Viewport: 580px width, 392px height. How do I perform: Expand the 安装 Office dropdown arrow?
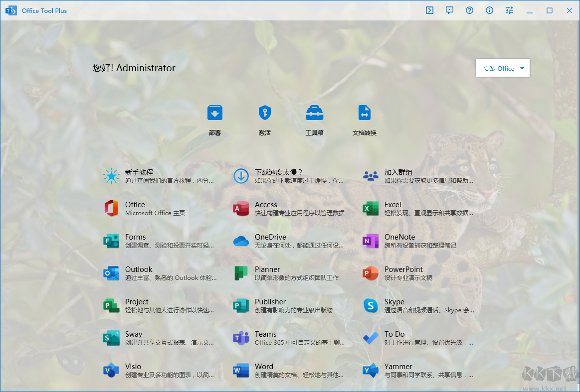pos(522,68)
